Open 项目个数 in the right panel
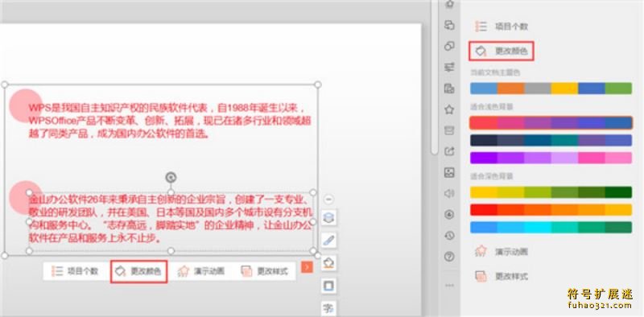The height and width of the screenshot is (317, 644). pos(502,27)
